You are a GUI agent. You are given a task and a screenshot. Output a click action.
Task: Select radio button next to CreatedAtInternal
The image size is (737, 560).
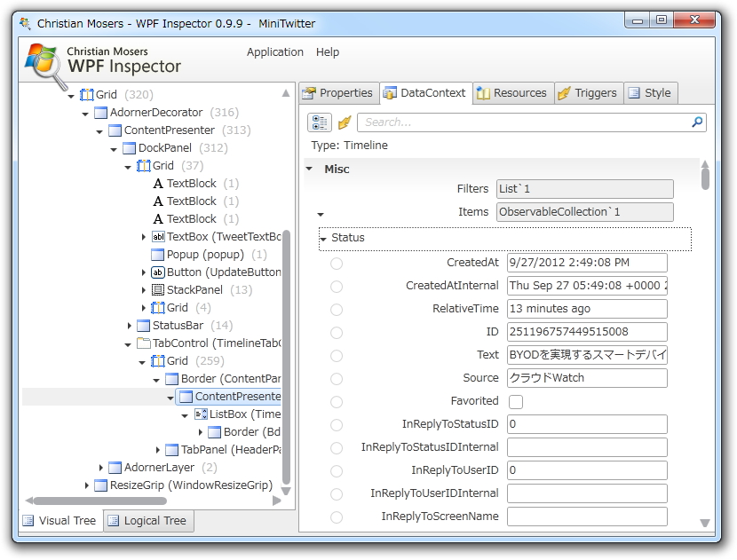pyautogui.click(x=337, y=287)
